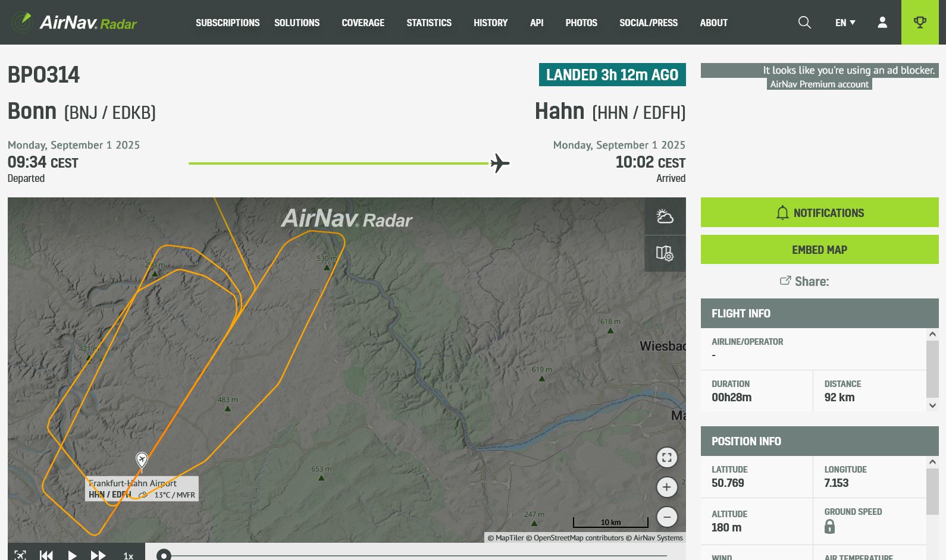The width and height of the screenshot is (946, 560).
Task: Open the Statistics menu
Action: point(429,23)
